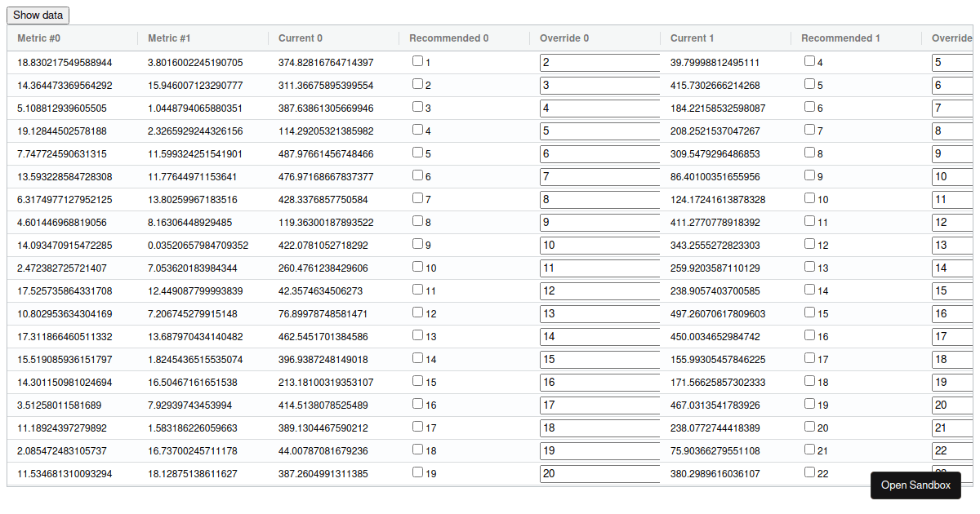Check the Recommended 1 checkbox labeled 22

810,472
